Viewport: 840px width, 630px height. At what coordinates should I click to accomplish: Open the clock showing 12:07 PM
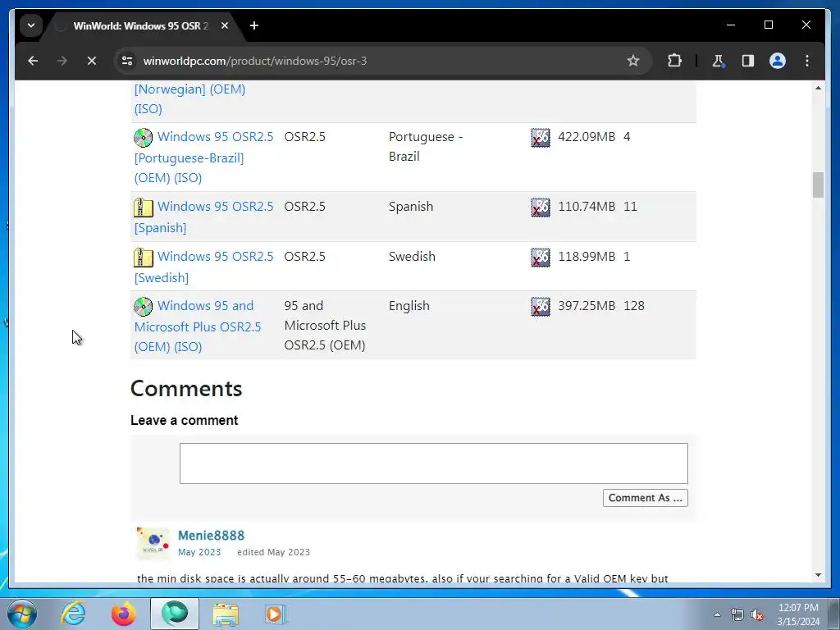(798, 614)
